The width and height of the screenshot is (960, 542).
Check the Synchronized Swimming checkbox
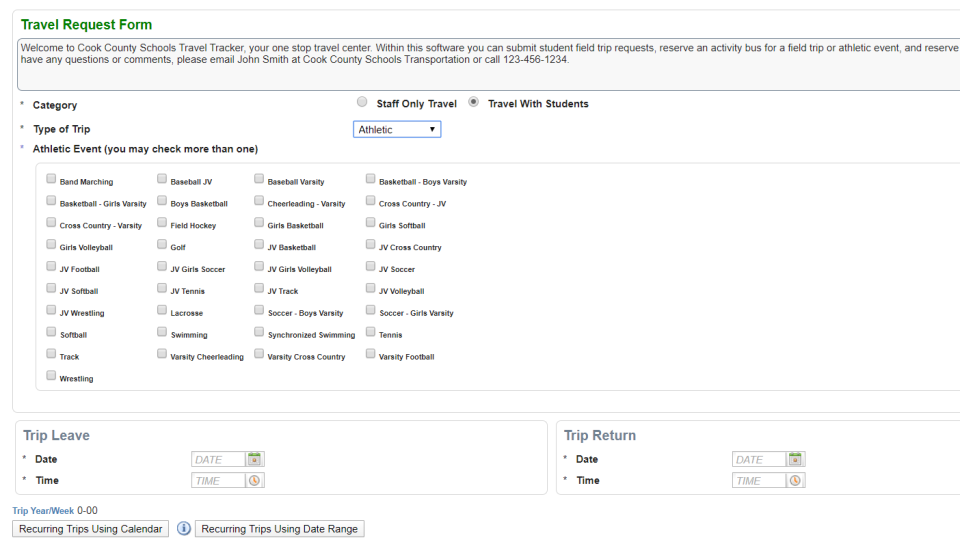pos(259,332)
